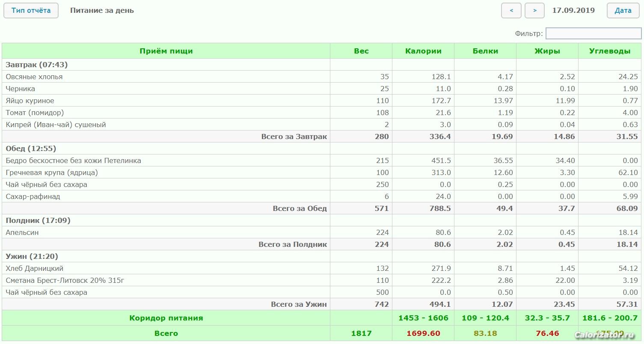Click total protein value 83.18

point(486,333)
